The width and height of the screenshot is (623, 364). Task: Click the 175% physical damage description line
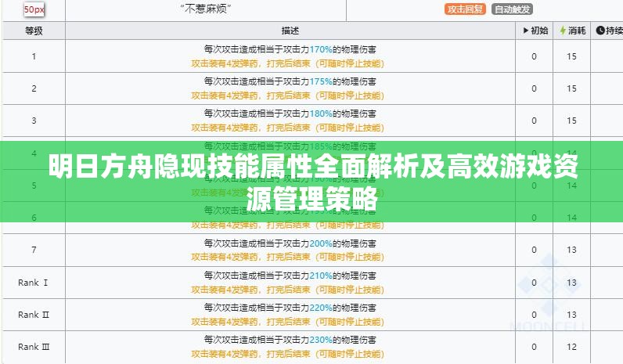(290, 81)
